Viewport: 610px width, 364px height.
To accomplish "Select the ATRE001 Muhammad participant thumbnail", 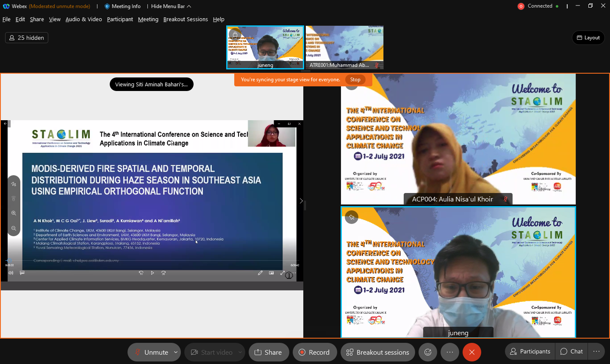I will tap(344, 47).
